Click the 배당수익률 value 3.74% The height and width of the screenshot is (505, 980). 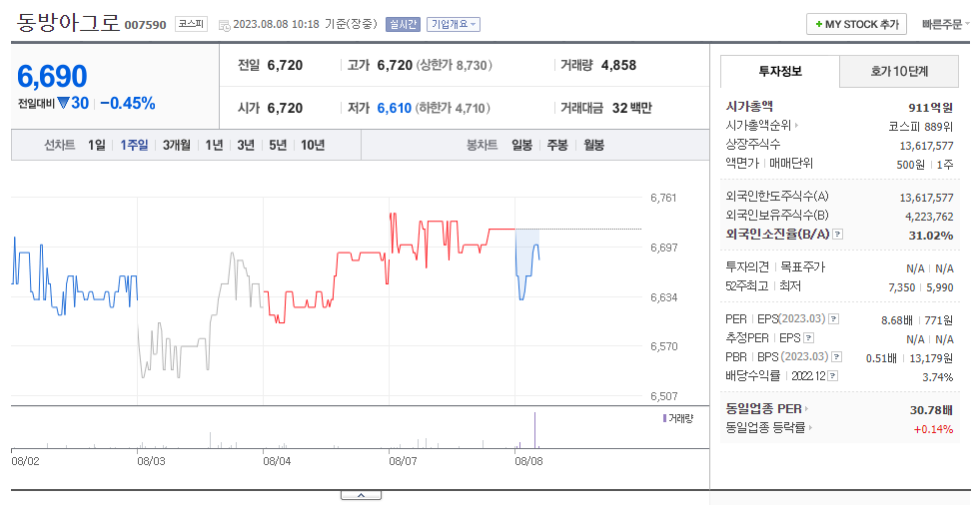click(x=937, y=377)
